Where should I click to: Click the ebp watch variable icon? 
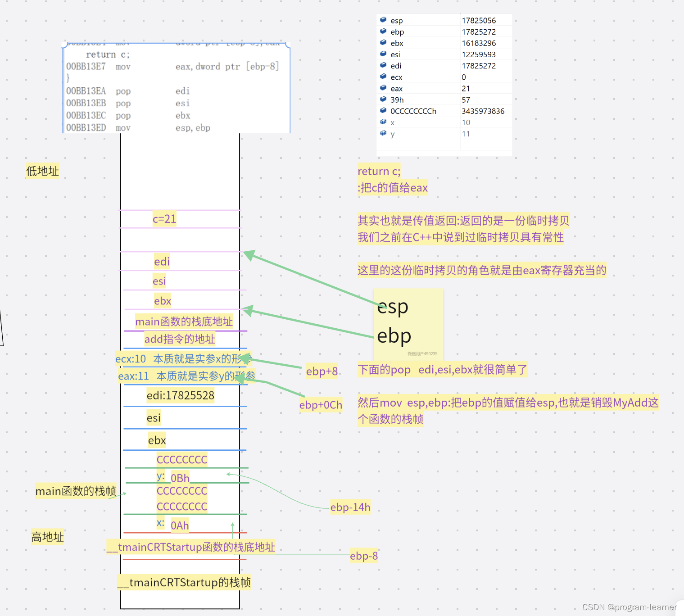383,31
